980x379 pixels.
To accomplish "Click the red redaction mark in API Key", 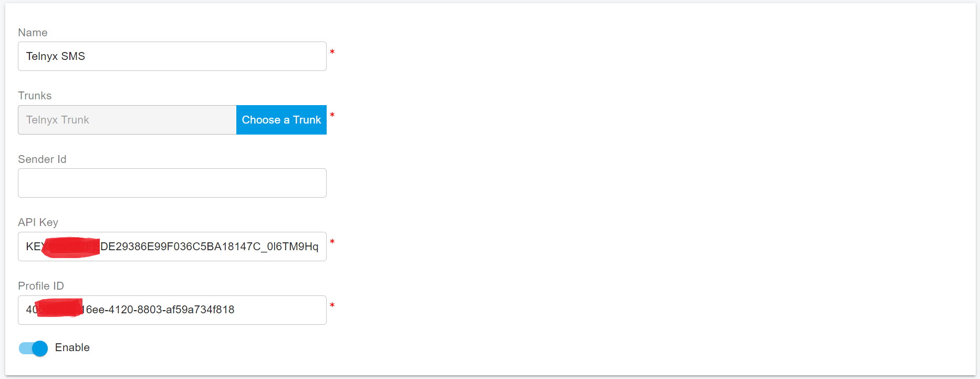I will tap(71, 247).
